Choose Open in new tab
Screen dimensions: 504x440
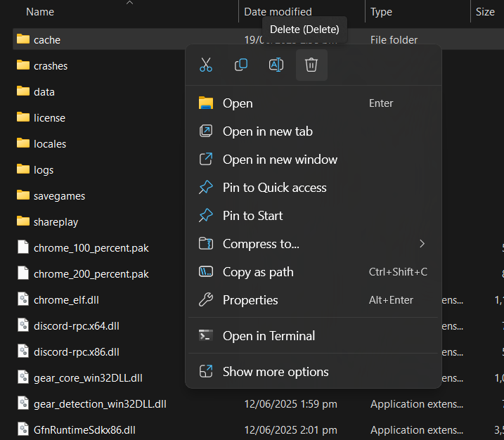[x=267, y=131]
